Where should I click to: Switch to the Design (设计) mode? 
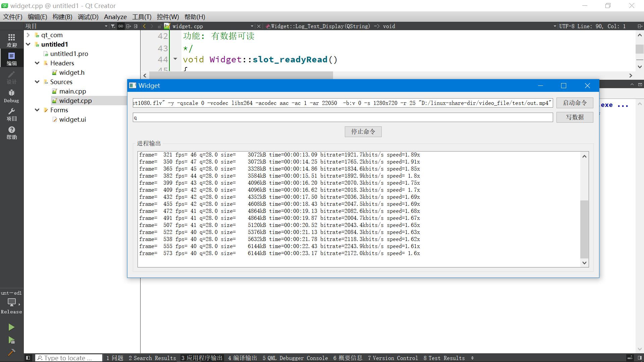point(11,77)
